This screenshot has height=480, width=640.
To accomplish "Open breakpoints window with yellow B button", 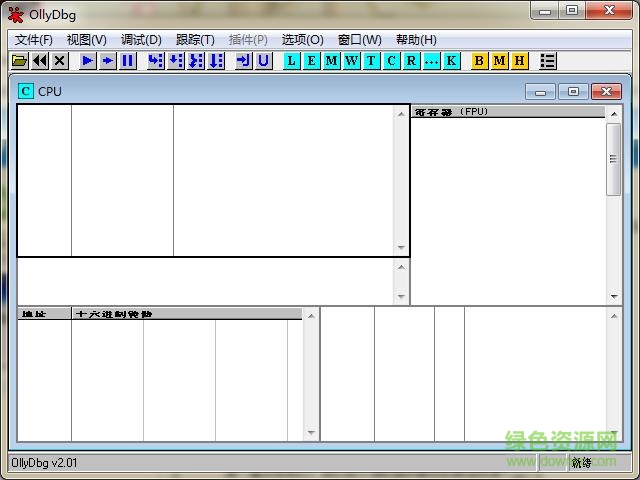I will (479, 61).
